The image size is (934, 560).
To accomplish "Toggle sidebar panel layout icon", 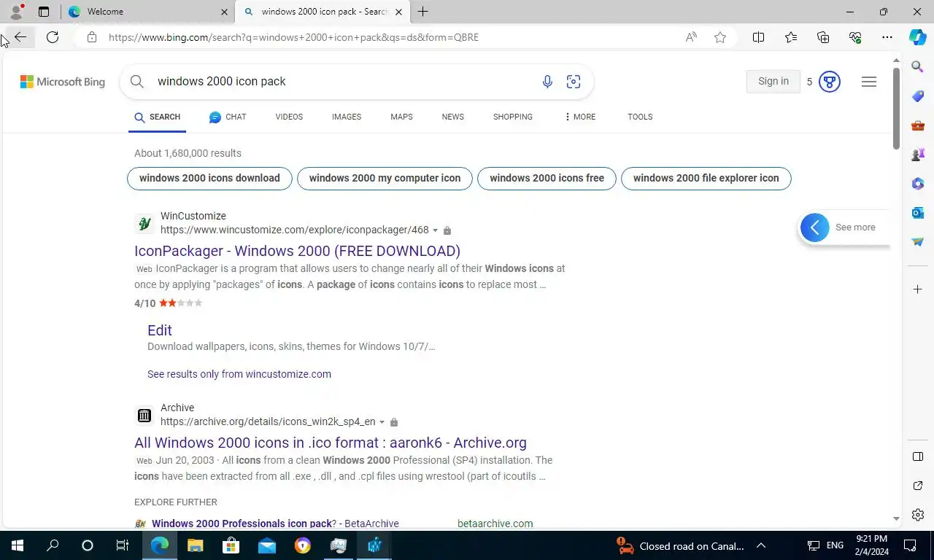I will pyautogui.click(x=918, y=456).
